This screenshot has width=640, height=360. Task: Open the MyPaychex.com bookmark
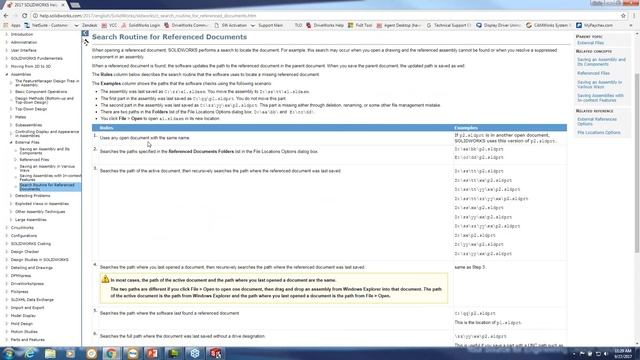point(594,25)
